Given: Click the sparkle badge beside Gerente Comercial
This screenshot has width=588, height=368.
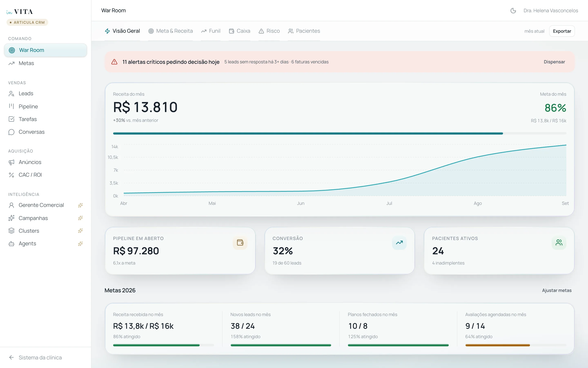Looking at the screenshot, I should pyautogui.click(x=80, y=205).
